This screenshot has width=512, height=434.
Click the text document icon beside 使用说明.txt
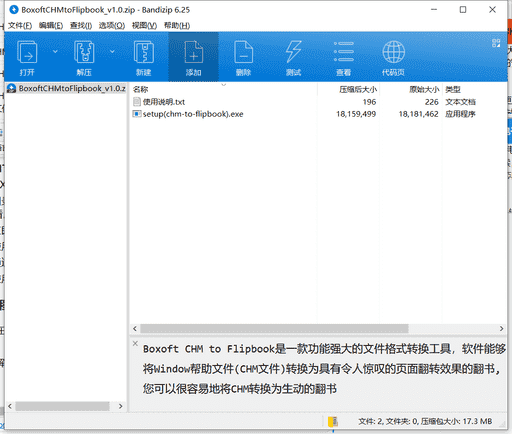point(137,102)
